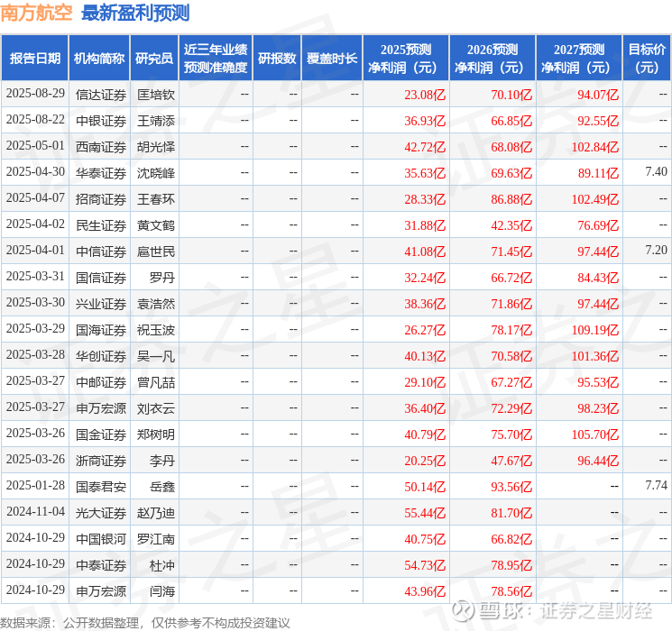
Task: Click the 数据来源 disclaimer footer text
Action: click(x=145, y=622)
